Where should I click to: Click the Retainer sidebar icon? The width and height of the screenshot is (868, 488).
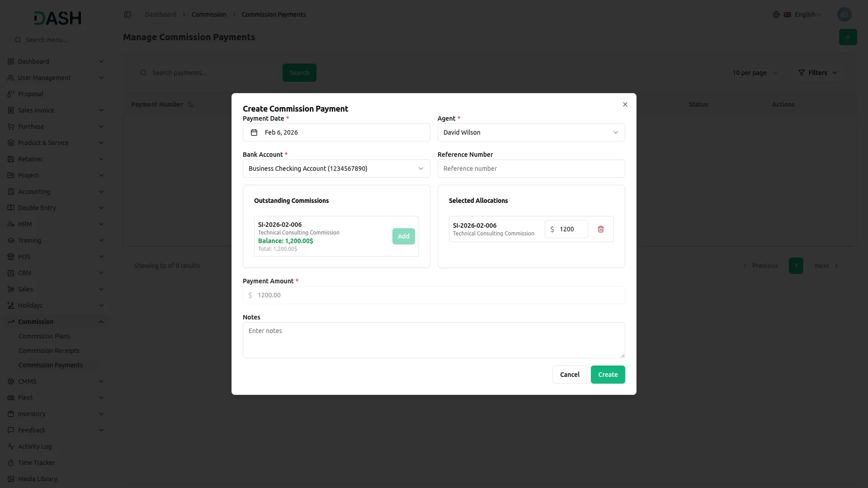point(11,159)
